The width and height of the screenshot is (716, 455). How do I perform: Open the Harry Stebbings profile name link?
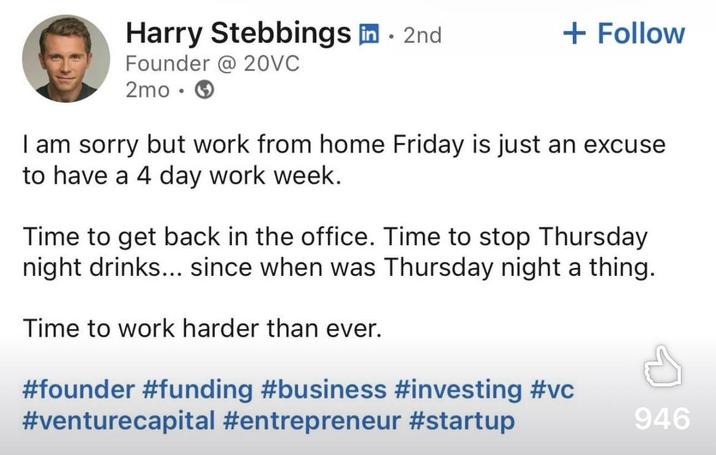238,33
